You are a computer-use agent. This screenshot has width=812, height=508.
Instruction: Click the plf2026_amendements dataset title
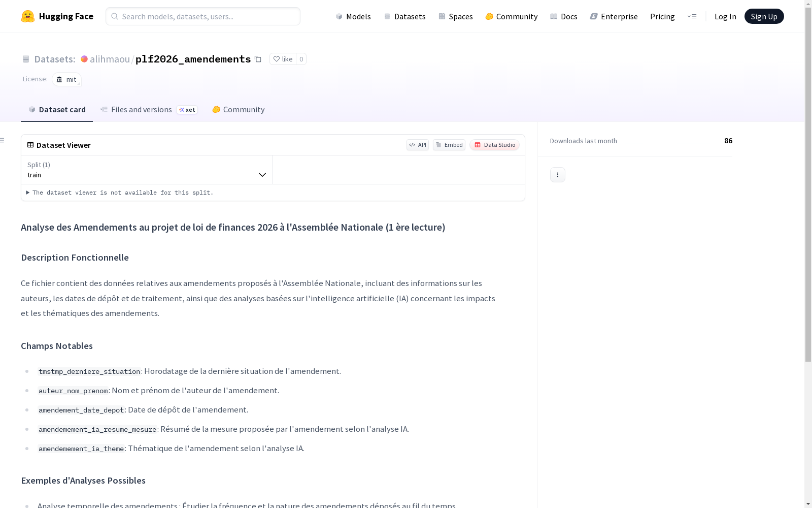[x=193, y=59]
